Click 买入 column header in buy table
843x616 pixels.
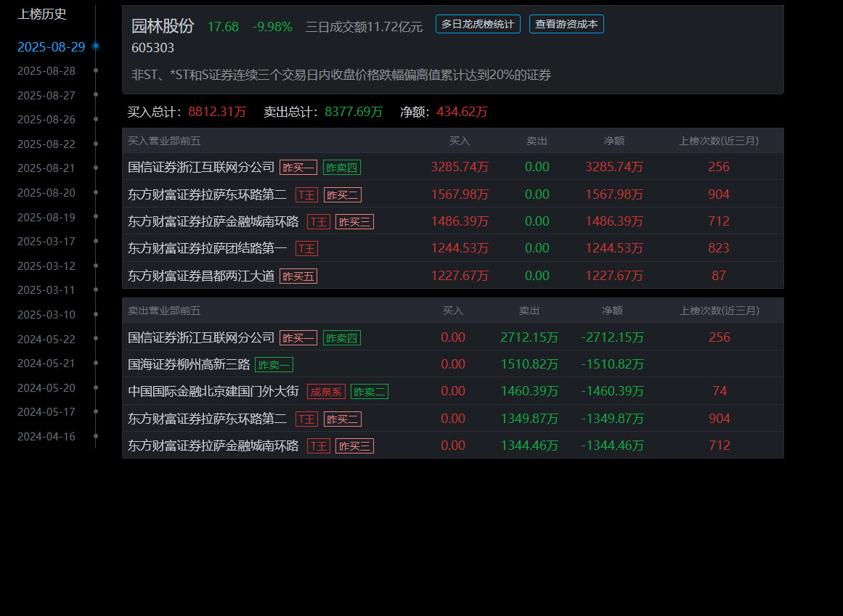click(x=460, y=141)
